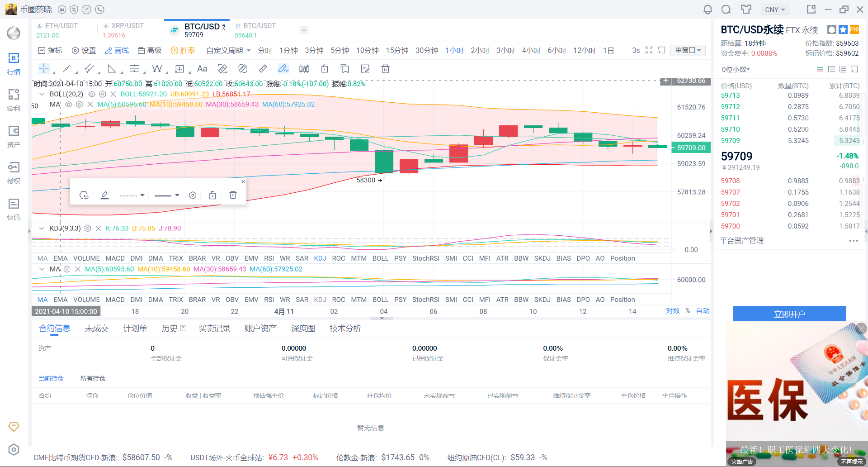The image size is (868, 467).
Task: Open dotted line style dropdown
Action: point(132,195)
